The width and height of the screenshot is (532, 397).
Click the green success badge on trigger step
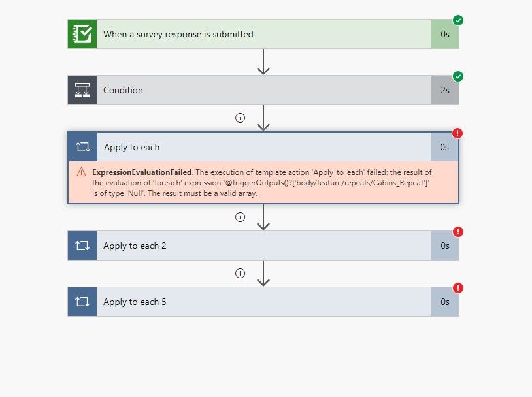pos(458,21)
